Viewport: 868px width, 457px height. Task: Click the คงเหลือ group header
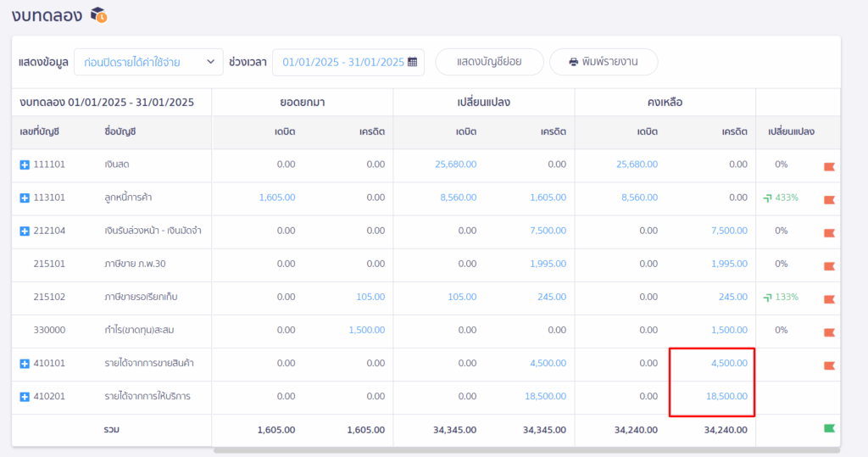click(x=665, y=103)
